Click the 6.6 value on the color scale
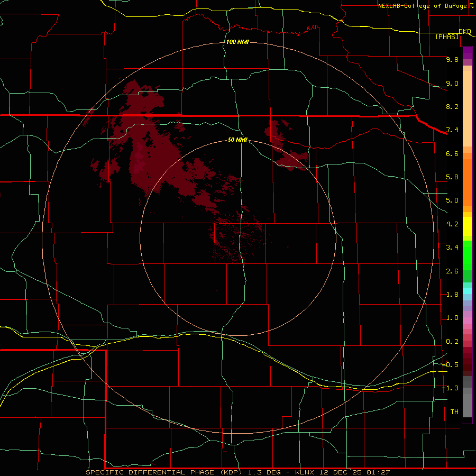 [x=452, y=153]
